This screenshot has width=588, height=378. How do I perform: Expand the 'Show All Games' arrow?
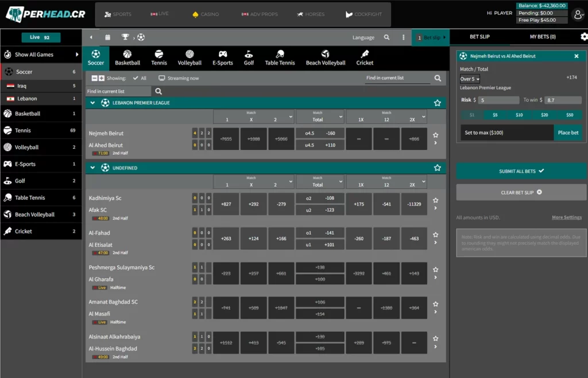[x=77, y=55]
